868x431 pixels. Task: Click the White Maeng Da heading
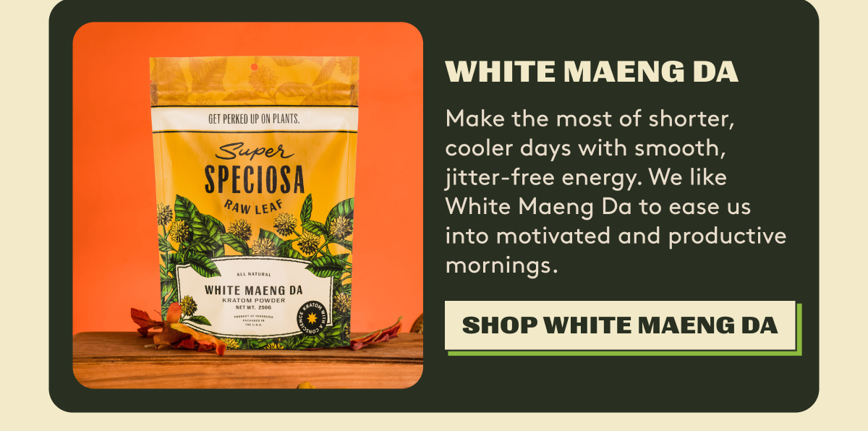[x=591, y=72]
